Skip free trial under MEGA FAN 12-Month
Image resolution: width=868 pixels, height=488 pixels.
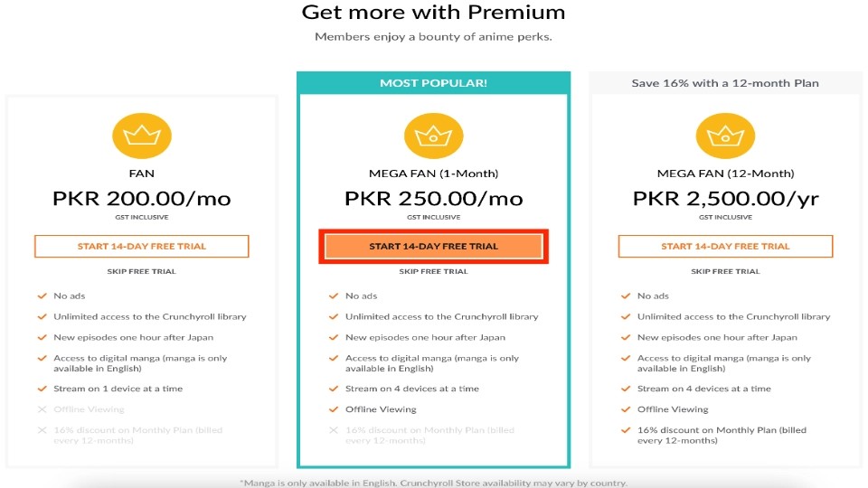coord(725,271)
